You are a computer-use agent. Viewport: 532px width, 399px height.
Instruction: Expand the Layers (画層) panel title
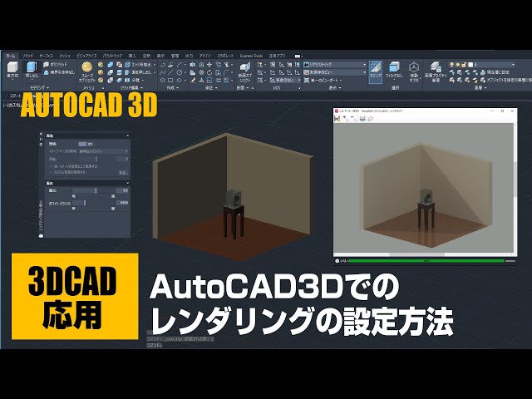pyautogui.click(x=480, y=88)
